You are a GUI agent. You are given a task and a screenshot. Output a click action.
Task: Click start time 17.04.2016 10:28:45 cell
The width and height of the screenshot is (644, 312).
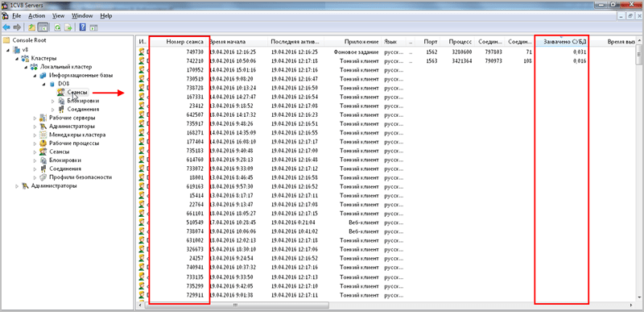233,223
